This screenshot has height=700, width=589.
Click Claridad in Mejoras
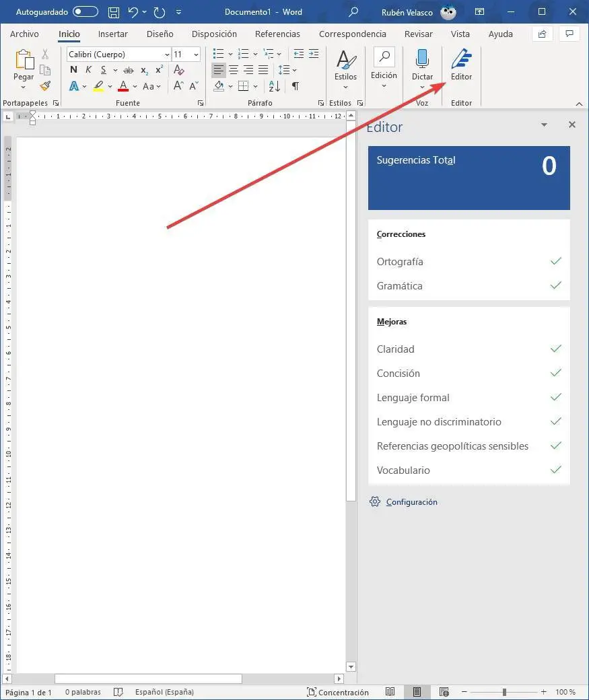(x=469, y=349)
